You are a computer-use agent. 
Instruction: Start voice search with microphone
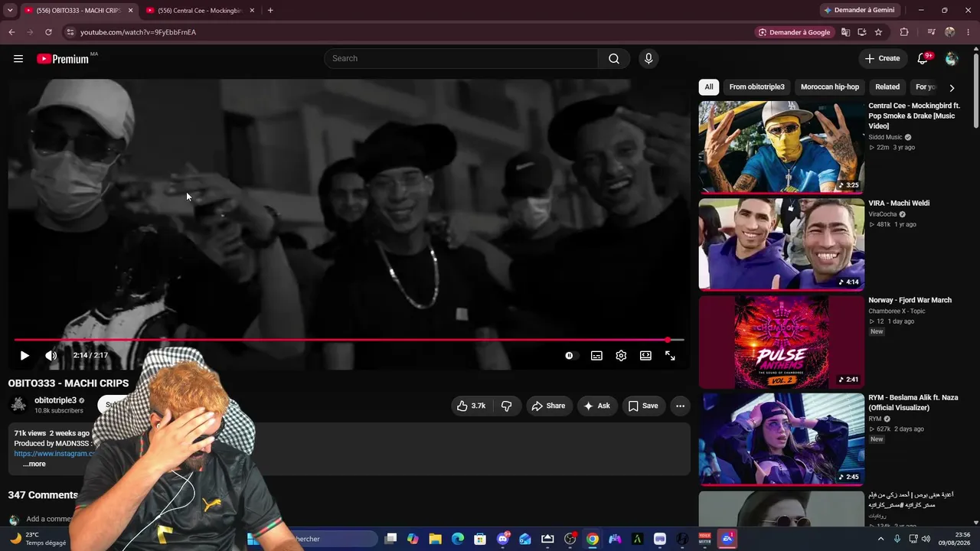(648, 59)
